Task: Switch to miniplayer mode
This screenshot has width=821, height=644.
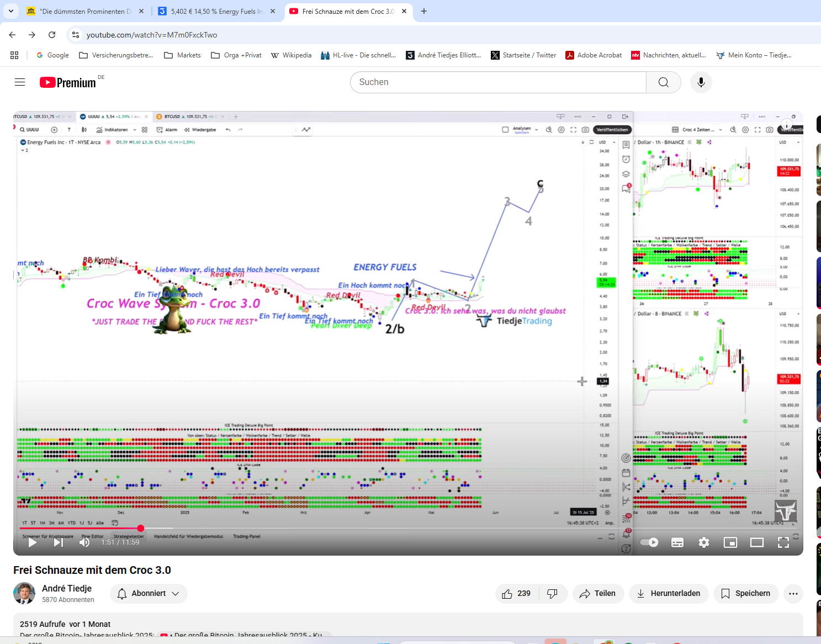Action: pyautogui.click(x=730, y=542)
